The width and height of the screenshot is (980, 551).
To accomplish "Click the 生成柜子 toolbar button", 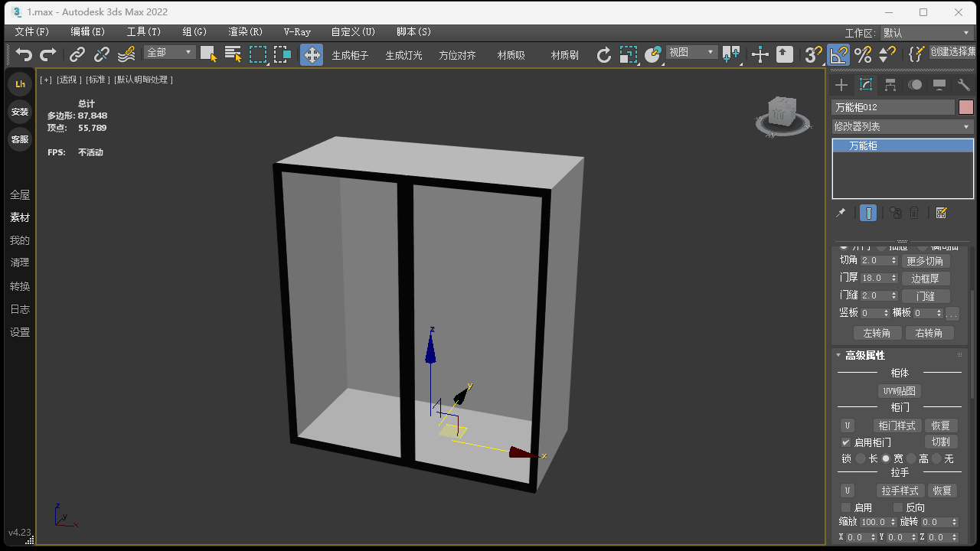I will (x=350, y=55).
